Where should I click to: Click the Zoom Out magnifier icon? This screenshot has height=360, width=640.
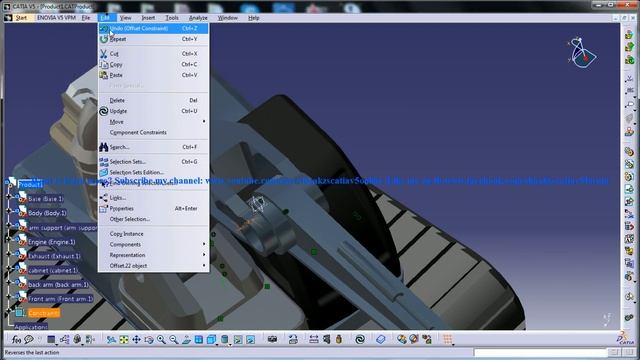(x=173, y=339)
